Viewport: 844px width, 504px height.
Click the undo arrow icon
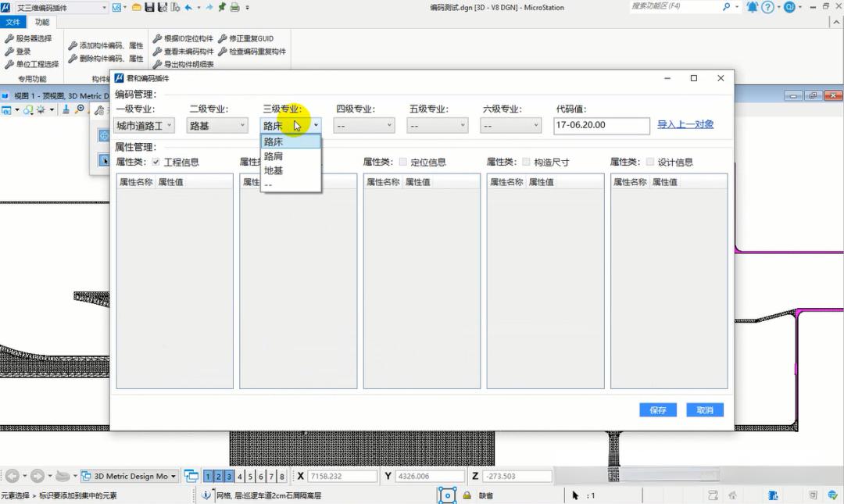pyautogui.click(x=188, y=7)
